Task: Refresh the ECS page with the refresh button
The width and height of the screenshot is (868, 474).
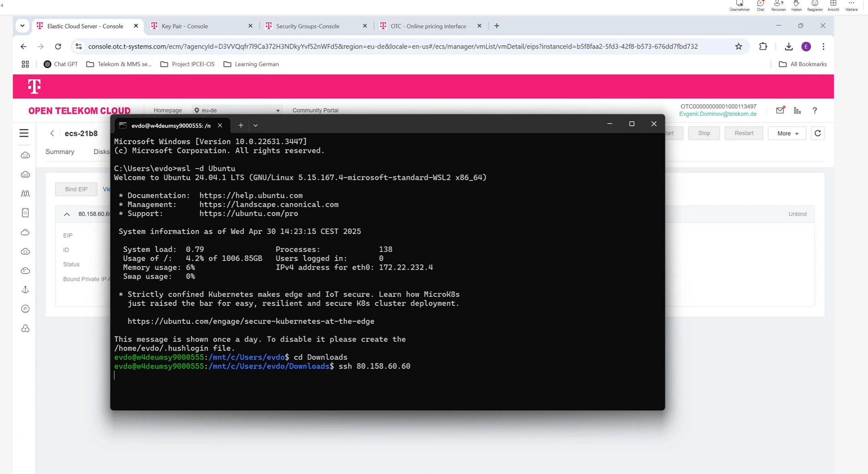Action: [x=818, y=133]
